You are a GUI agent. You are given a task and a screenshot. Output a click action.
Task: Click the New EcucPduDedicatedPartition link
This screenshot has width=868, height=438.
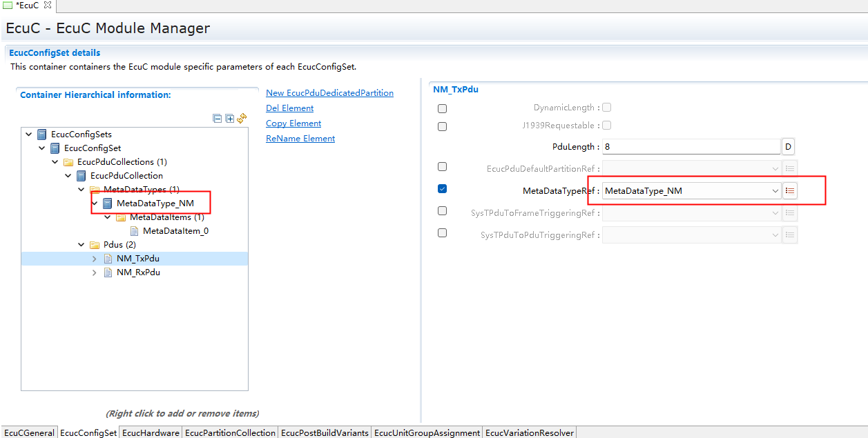[x=329, y=93]
